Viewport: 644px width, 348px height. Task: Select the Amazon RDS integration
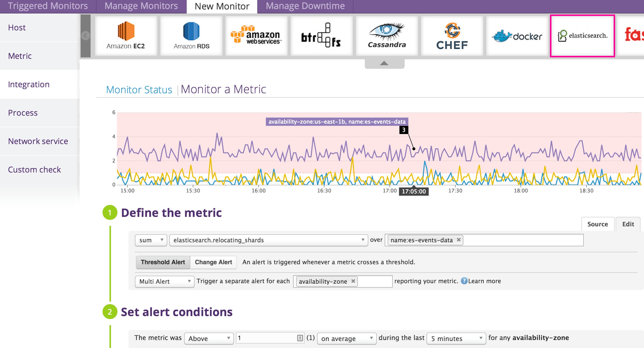click(191, 36)
